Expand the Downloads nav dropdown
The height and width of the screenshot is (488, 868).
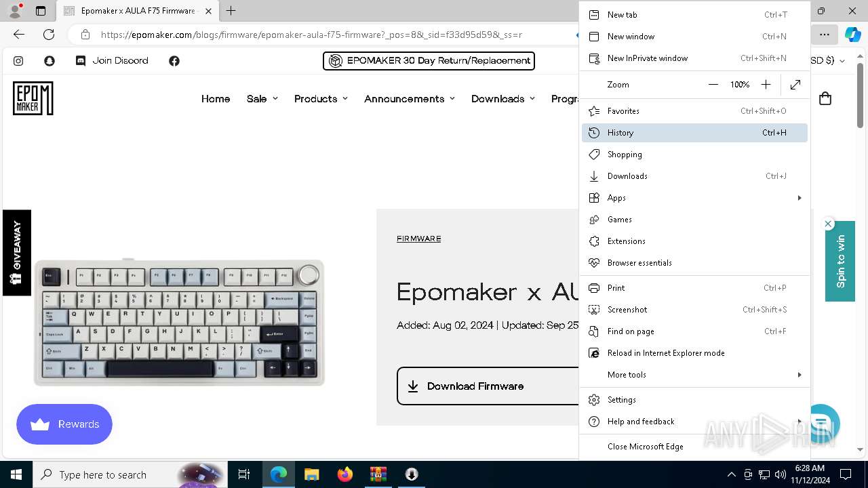(x=503, y=99)
